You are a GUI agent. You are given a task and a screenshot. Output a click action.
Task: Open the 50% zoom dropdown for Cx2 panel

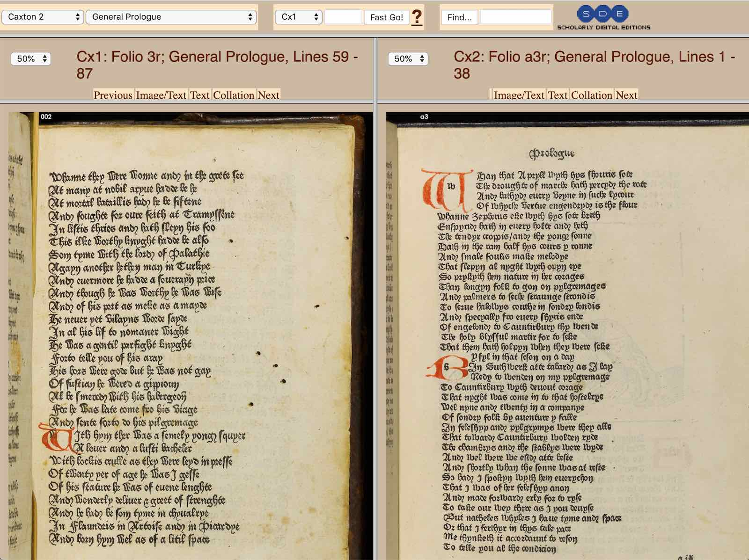tap(408, 58)
